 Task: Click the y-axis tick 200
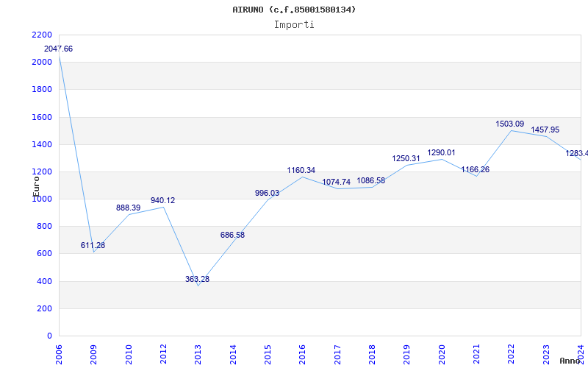tap(45, 308)
